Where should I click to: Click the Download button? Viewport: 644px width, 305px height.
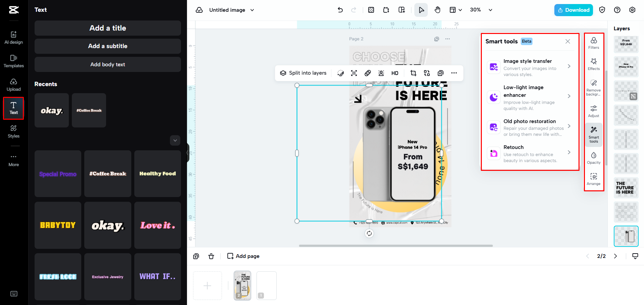573,10
